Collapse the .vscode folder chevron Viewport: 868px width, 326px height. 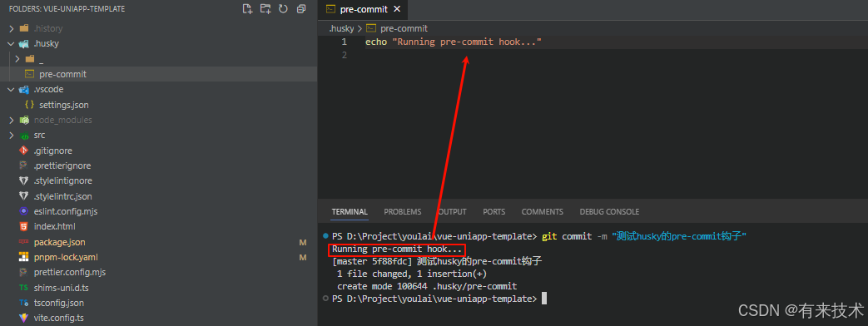12,89
